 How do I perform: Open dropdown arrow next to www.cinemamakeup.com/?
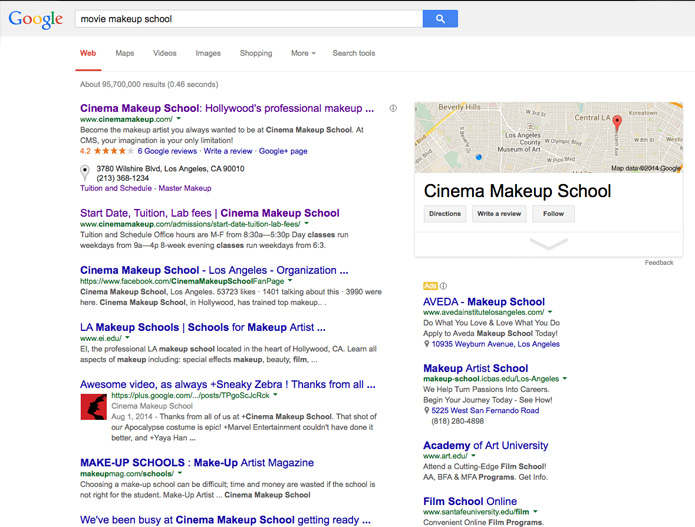tap(179, 119)
